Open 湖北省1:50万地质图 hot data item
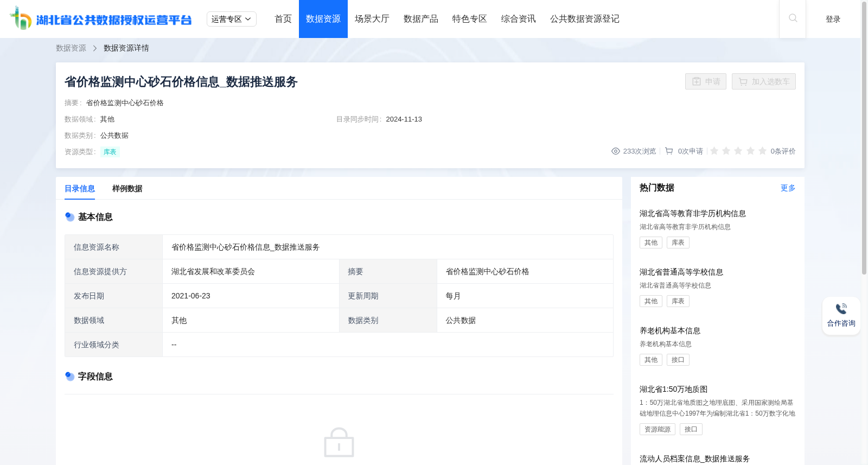The width and height of the screenshot is (868, 465). [674, 390]
